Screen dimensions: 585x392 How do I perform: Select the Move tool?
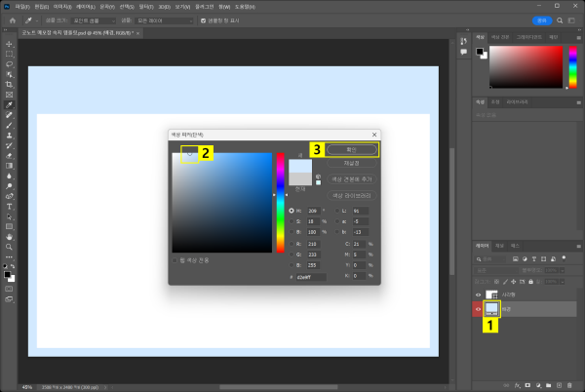click(9, 43)
